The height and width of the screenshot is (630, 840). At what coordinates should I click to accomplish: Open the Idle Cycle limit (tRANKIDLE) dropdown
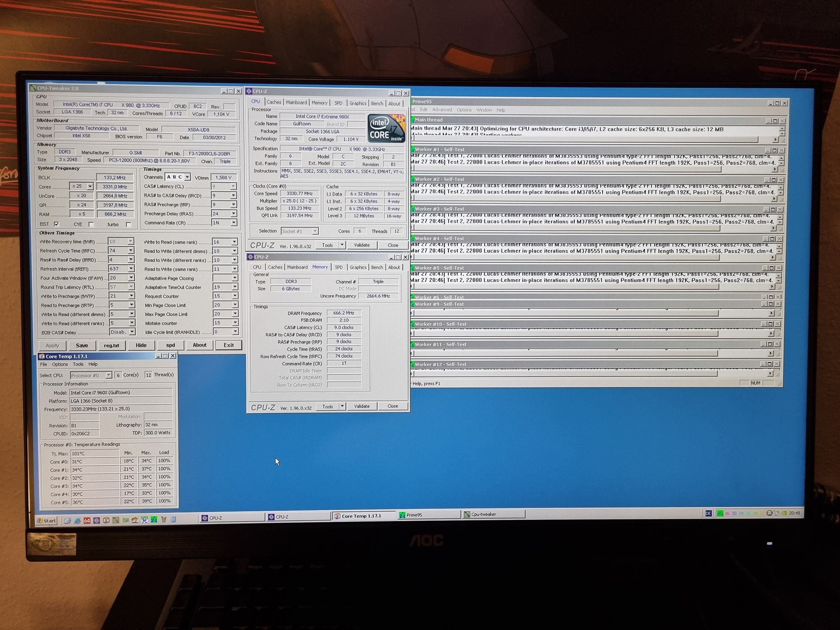point(235,332)
